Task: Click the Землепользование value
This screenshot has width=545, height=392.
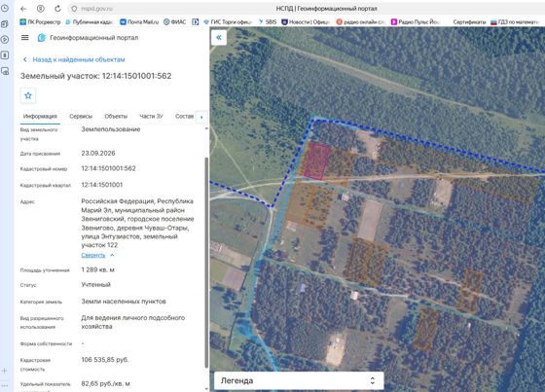Action: click(111, 129)
